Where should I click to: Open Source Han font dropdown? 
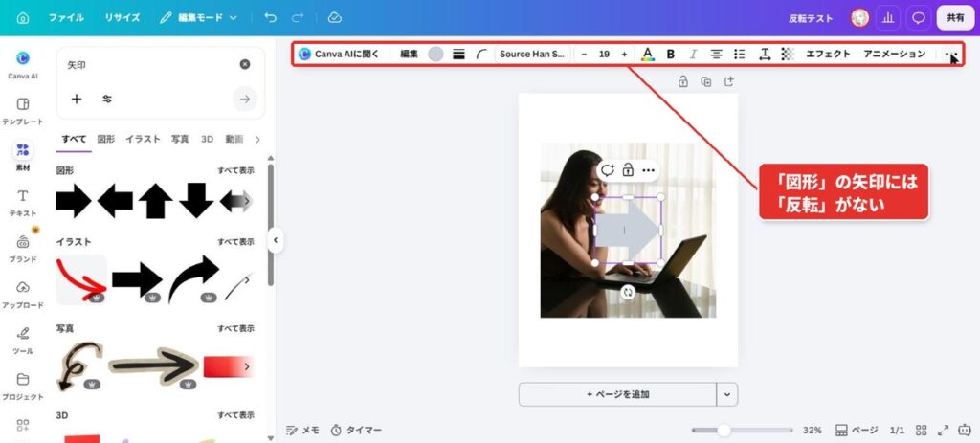(x=532, y=55)
